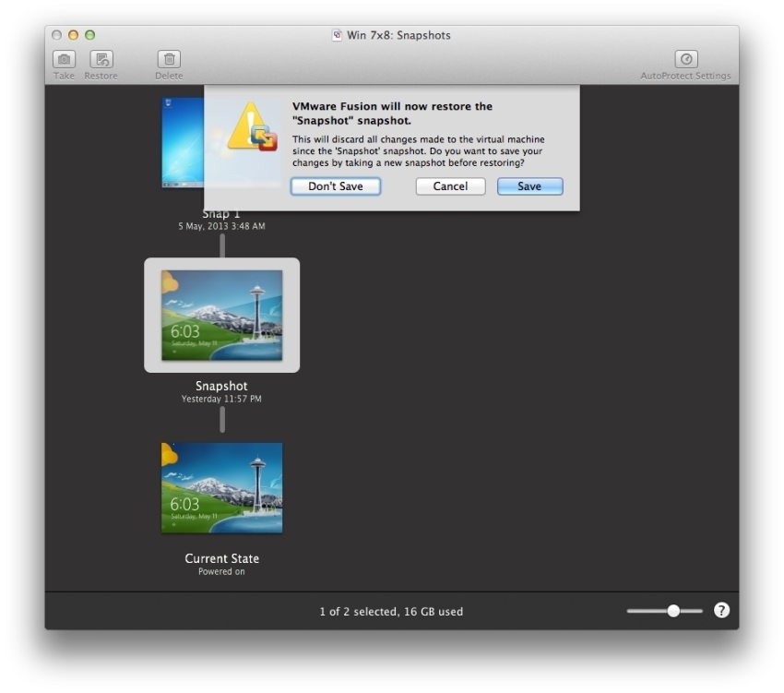Minimize the window with the yellow button
This screenshot has height=693, width=784.
[x=74, y=35]
